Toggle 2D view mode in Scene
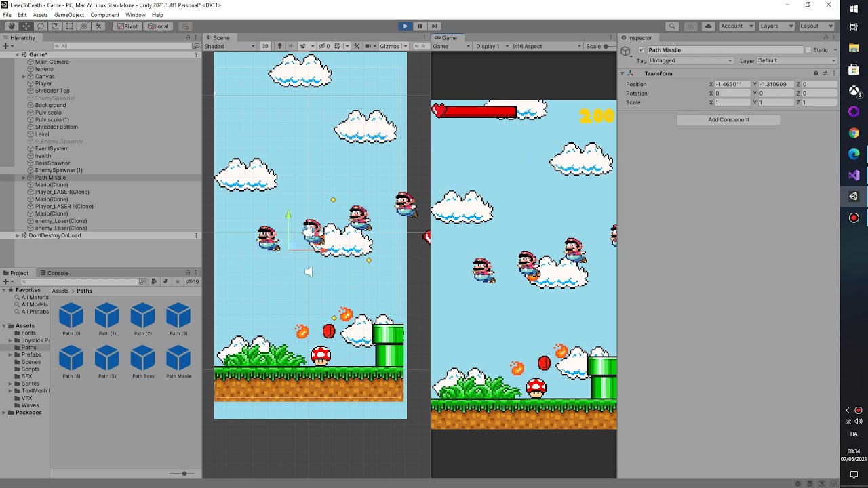 click(265, 46)
